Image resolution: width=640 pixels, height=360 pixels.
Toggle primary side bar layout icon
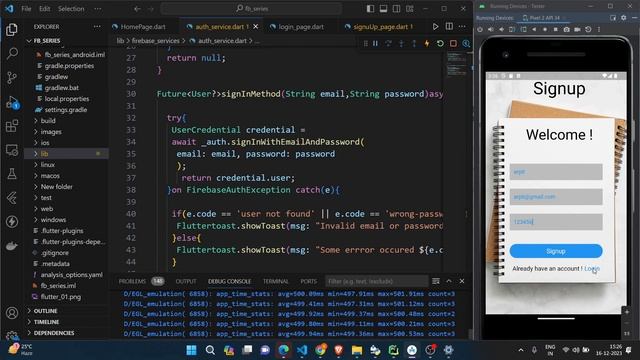[x=370, y=9]
